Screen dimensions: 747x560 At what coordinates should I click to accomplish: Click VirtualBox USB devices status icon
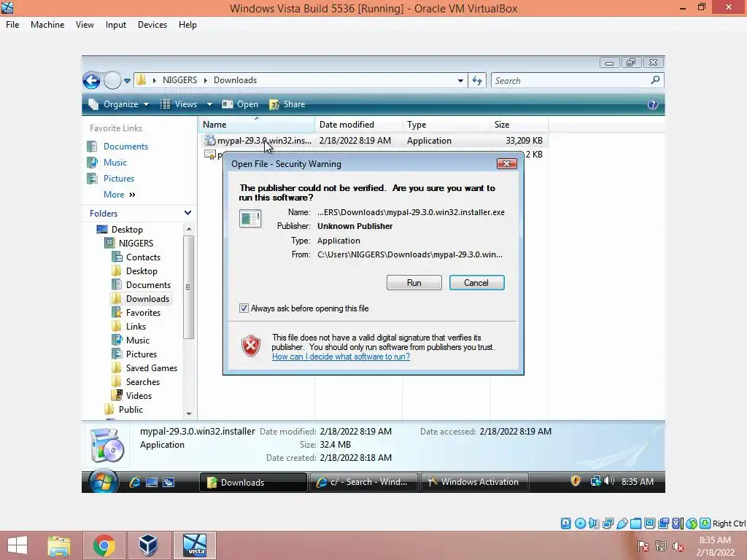point(622,524)
